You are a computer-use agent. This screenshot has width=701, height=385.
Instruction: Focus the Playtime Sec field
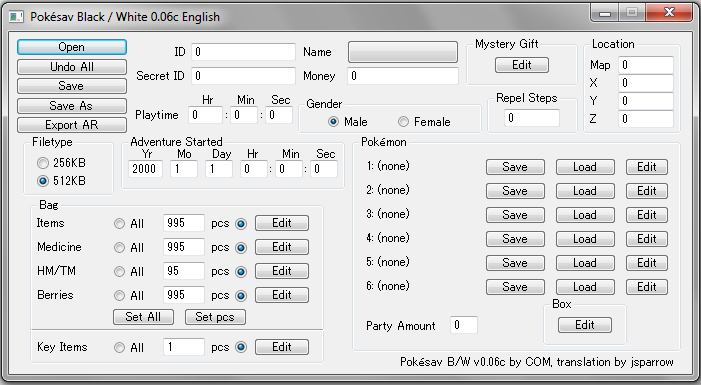[279, 115]
